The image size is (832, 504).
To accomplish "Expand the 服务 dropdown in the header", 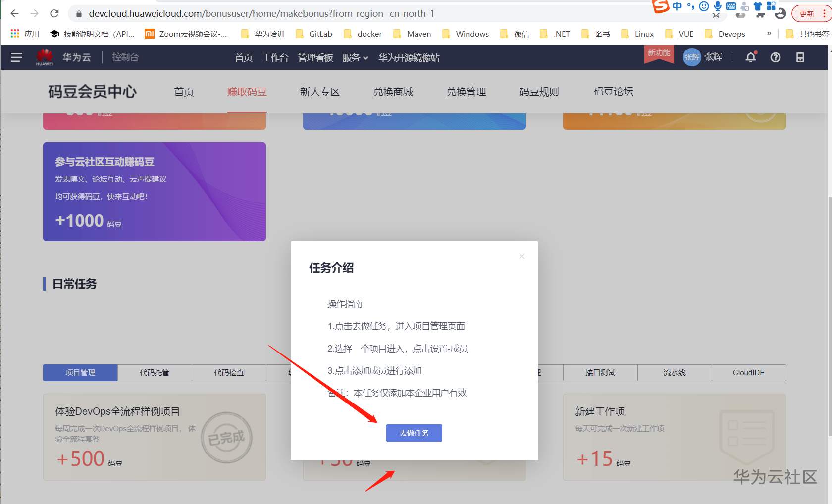I will tap(356, 58).
